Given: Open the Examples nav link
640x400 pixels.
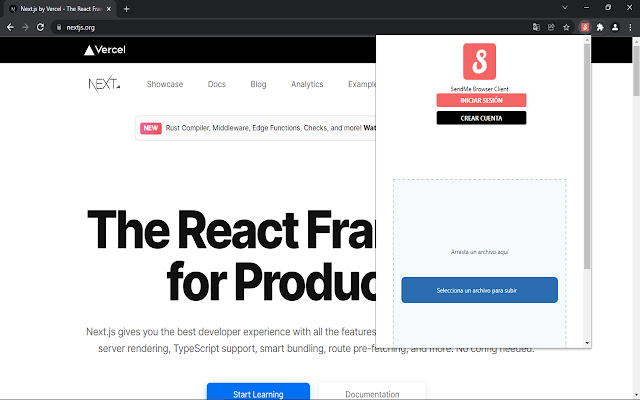Looking at the screenshot, I should click(362, 84).
